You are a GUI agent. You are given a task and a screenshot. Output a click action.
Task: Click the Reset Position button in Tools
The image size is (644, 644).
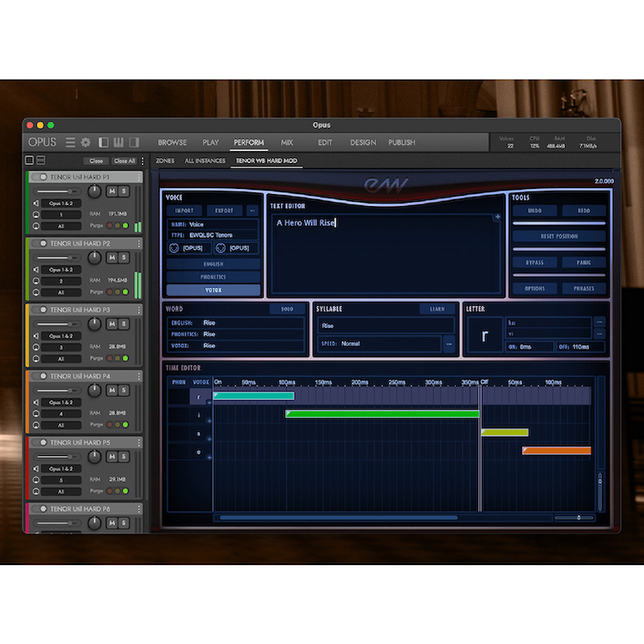[x=559, y=236]
